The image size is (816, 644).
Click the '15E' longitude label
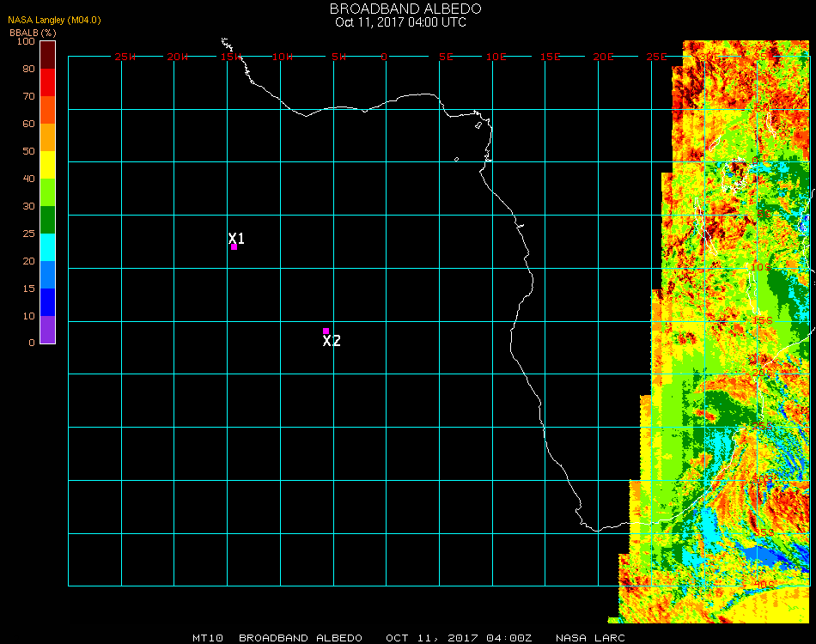point(550,57)
